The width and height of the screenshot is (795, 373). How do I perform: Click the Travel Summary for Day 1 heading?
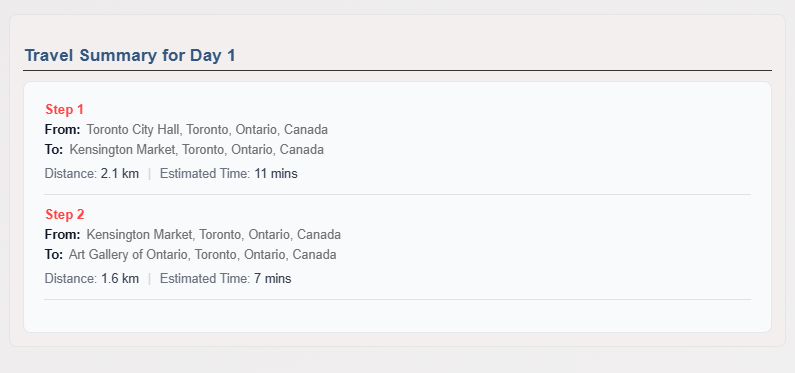(130, 56)
